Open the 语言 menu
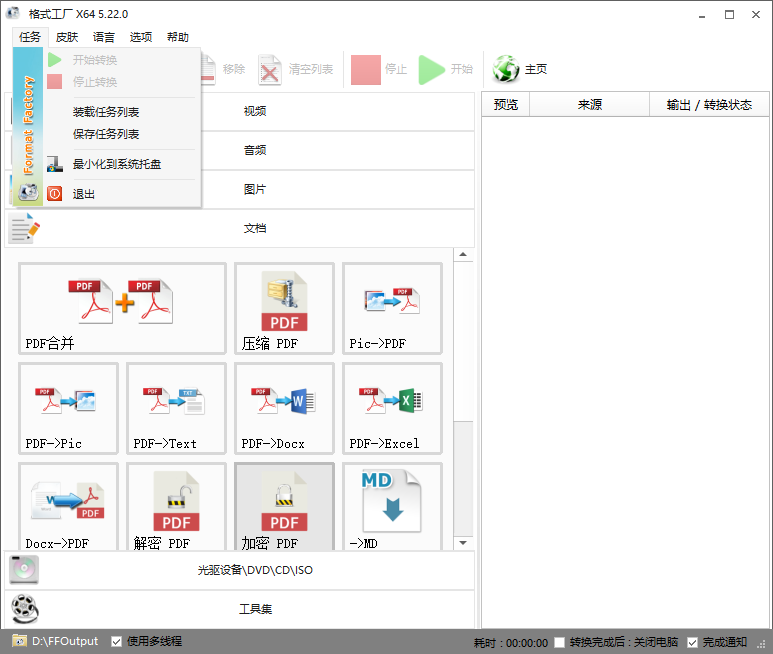 104,37
